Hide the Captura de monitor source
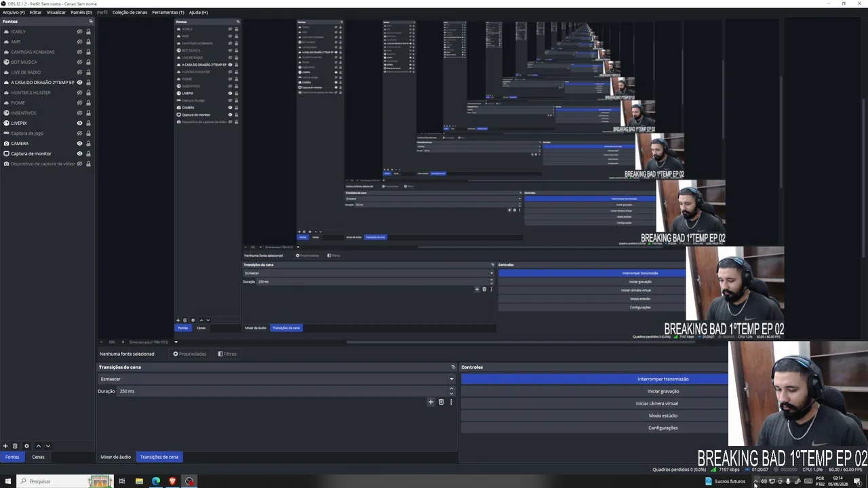The width and height of the screenshot is (868, 488). pos(79,154)
